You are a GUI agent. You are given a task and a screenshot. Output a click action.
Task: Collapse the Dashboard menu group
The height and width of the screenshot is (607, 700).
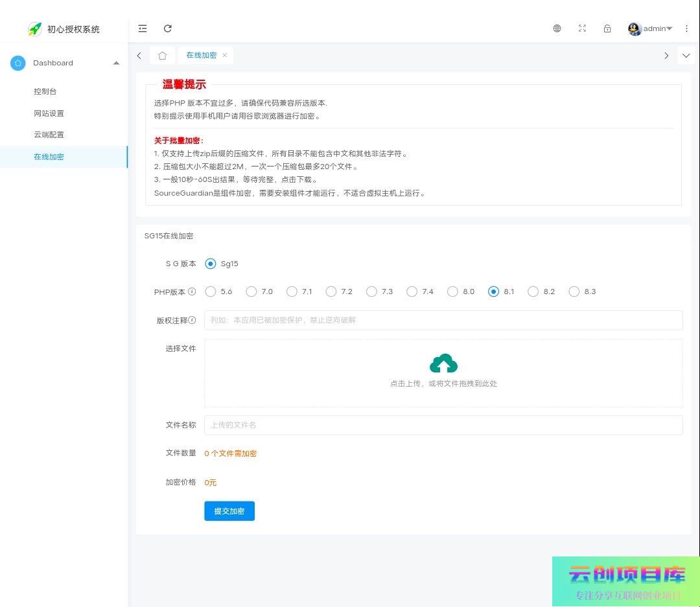coord(116,63)
